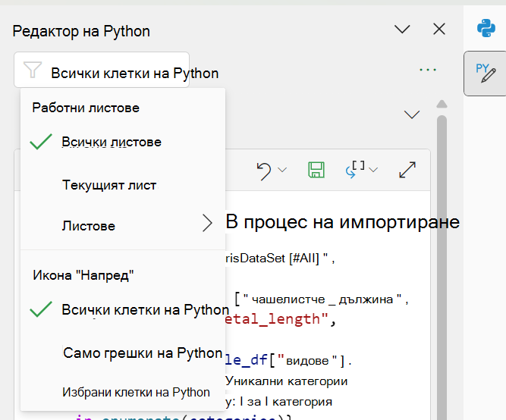Open the three-dots more options menu
Viewport: 506px width, 420px height.
[x=428, y=70]
